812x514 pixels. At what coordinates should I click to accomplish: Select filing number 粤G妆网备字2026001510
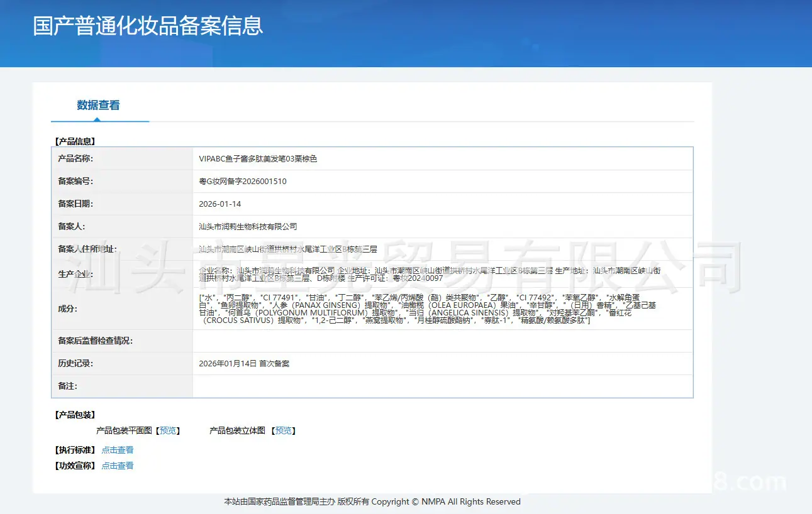click(243, 182)
